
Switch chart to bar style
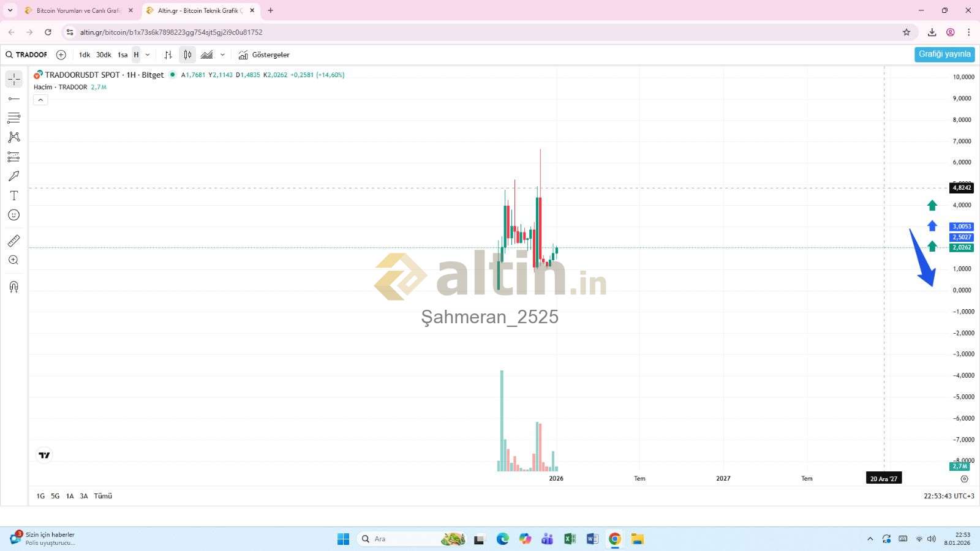point(168,55)
